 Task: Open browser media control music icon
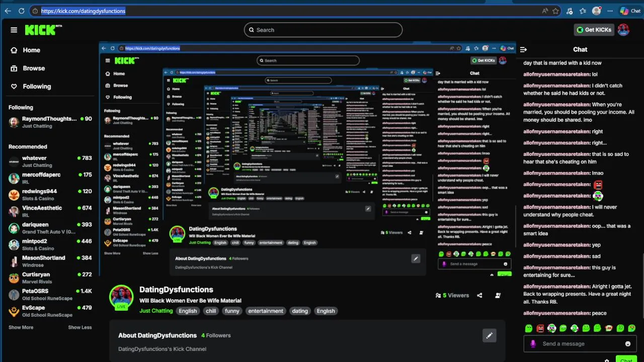point(570,11)
